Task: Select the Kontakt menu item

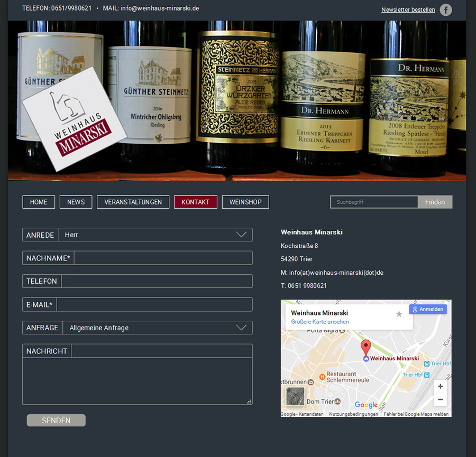Action: click(196, 202)
